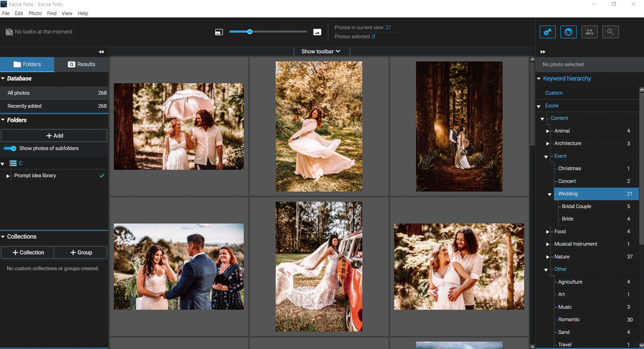Click the magnifier search panel icon

click(x=610, y=32)
